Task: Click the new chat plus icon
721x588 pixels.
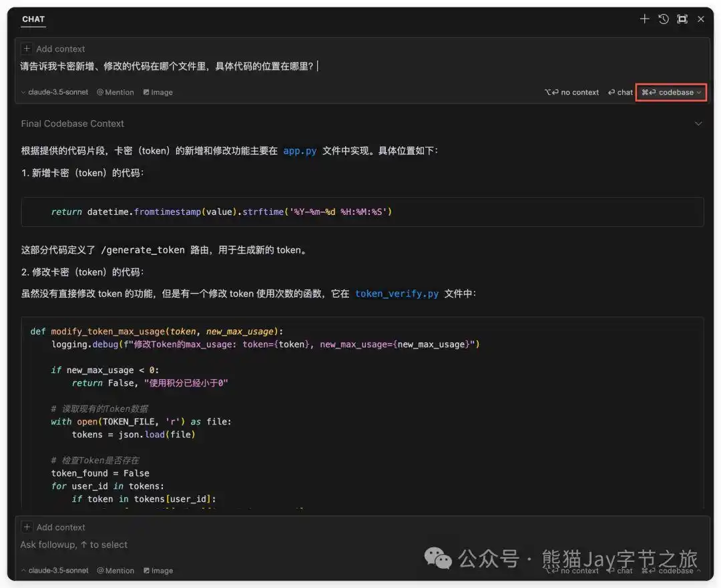Action: point(644,19)
